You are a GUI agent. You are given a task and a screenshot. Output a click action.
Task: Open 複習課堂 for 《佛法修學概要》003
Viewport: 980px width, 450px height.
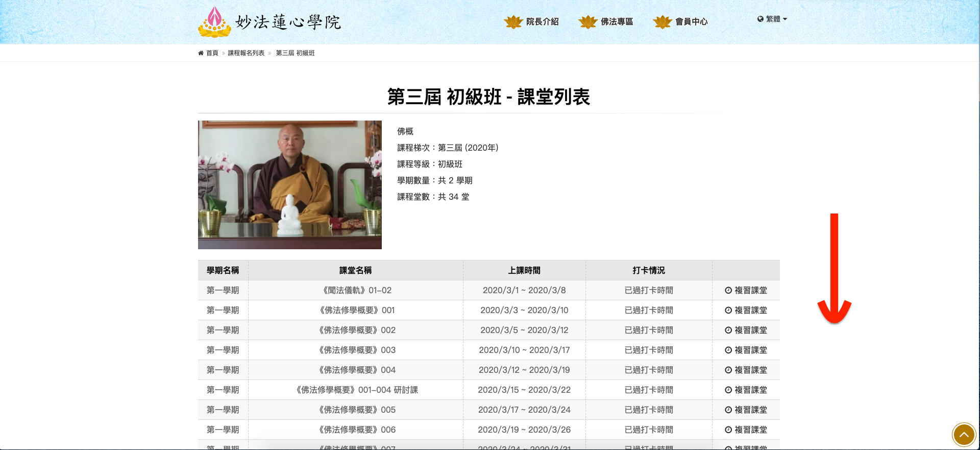point(746,350)
